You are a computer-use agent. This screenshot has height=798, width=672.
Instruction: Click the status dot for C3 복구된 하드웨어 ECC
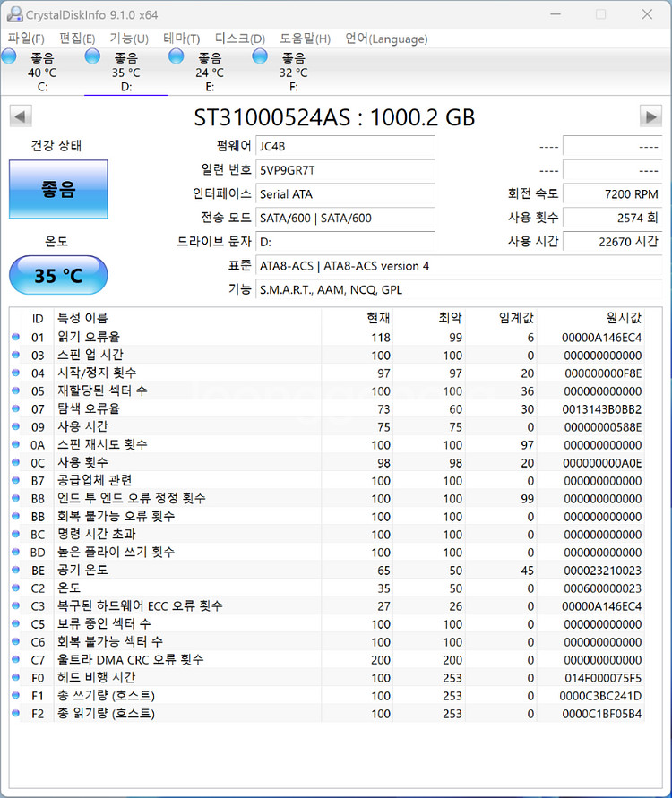[16, 605]
